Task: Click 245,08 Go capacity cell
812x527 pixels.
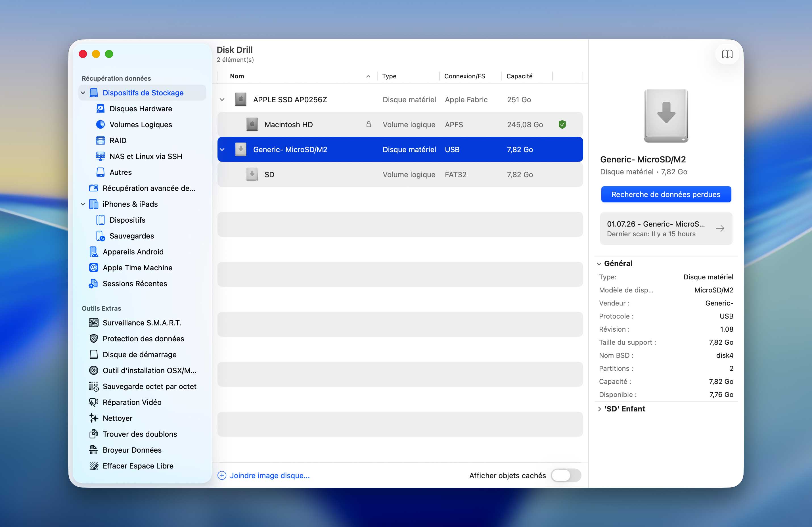Action: coord(525,124)
